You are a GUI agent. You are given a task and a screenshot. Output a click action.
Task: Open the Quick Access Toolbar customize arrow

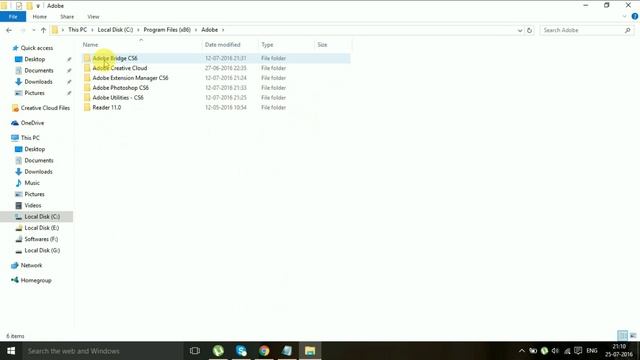click(38, 6)
